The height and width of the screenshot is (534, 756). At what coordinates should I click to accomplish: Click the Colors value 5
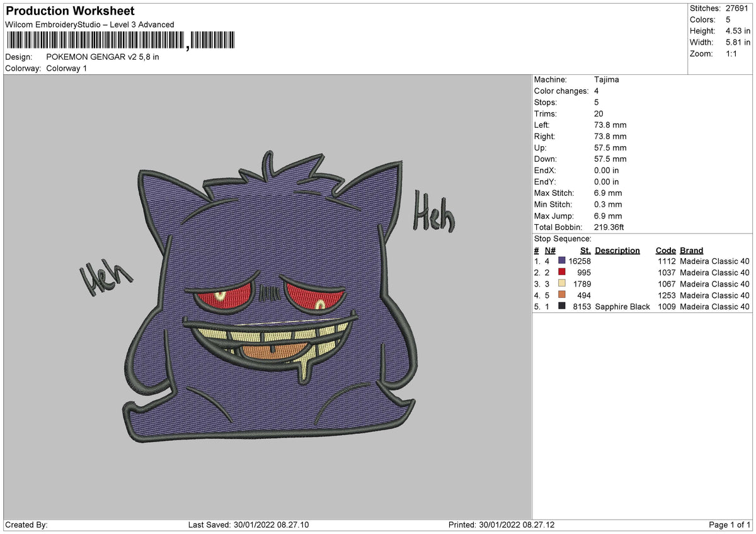pos(728,20)
